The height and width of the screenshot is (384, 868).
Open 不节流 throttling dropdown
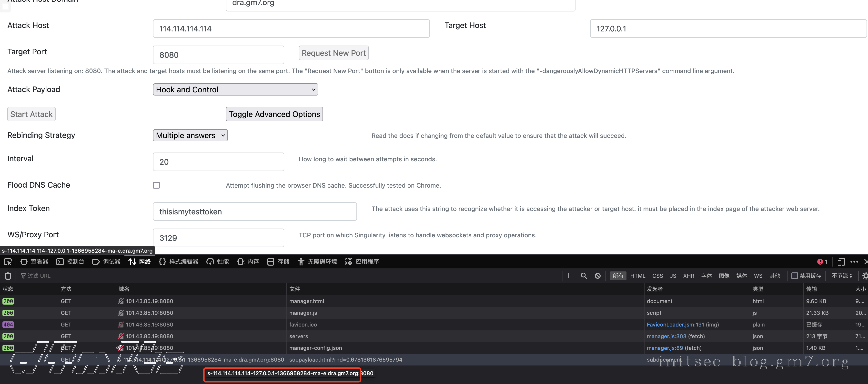tap(842, 276)
